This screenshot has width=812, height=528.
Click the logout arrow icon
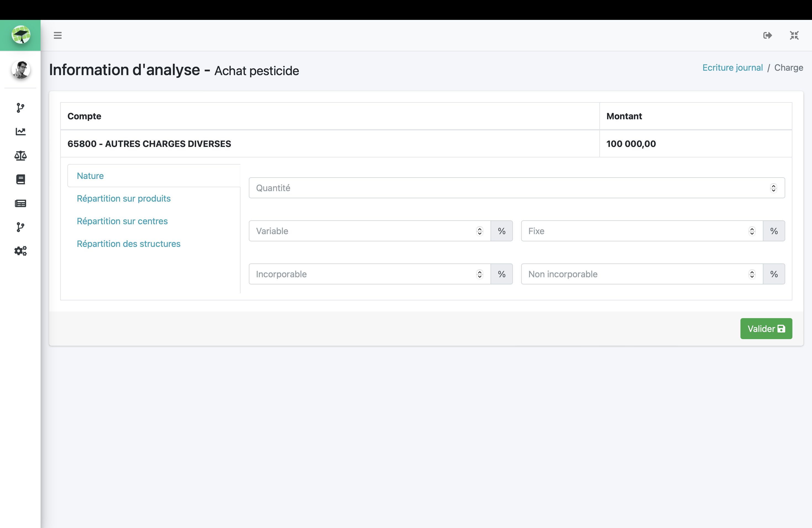click(x=767, y=35)
